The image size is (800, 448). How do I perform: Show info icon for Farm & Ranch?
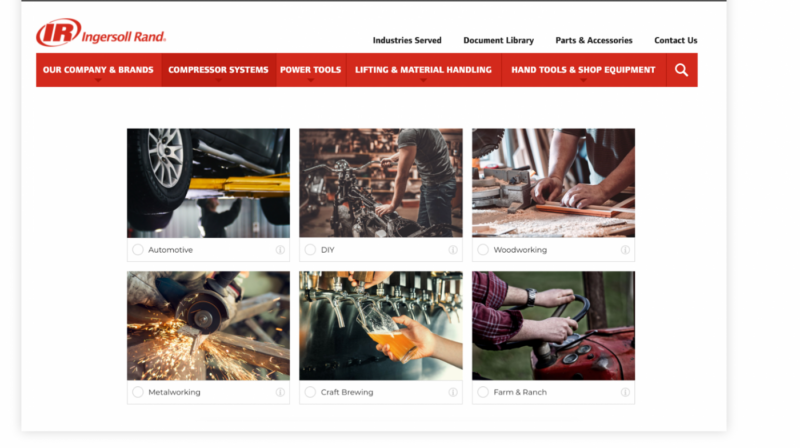point(625,392)
